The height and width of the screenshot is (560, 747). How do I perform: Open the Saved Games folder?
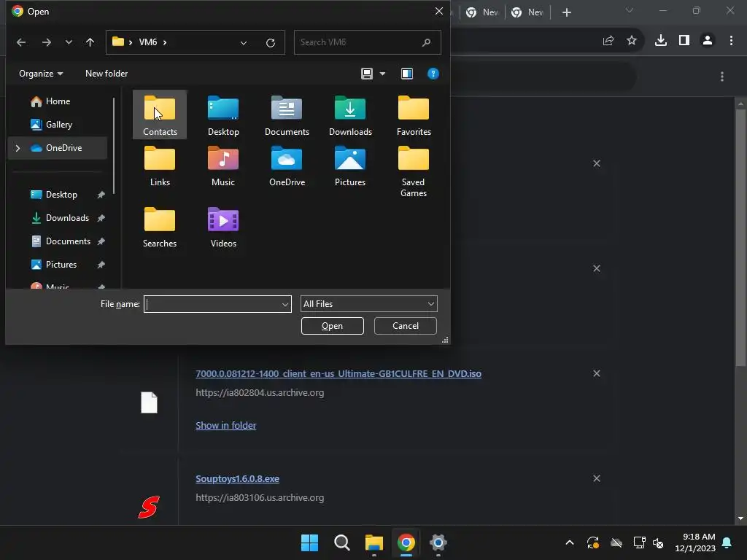pos(414,171)
